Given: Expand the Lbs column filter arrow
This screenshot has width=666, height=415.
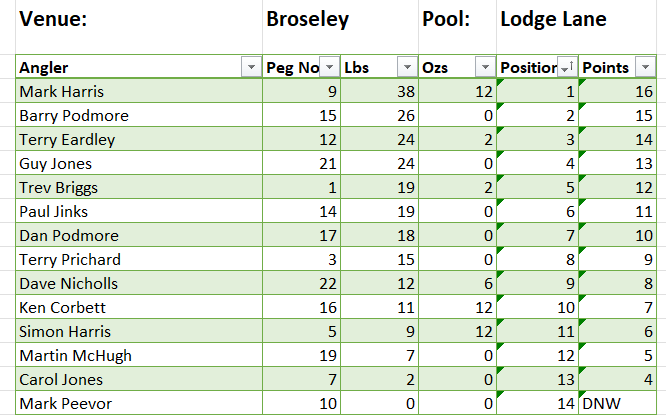Looking at the screenshot, I should pos(406,67).
